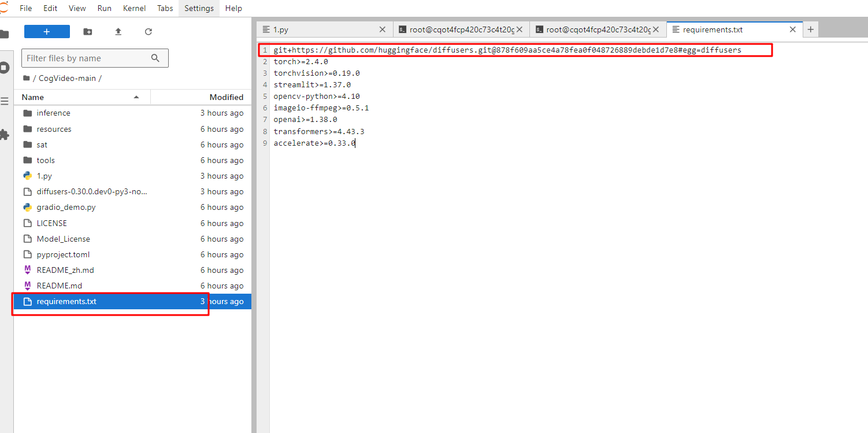
Task: Click the search magnifier icon in filter box
Action: pyautogui.click(x=155, y=58)
